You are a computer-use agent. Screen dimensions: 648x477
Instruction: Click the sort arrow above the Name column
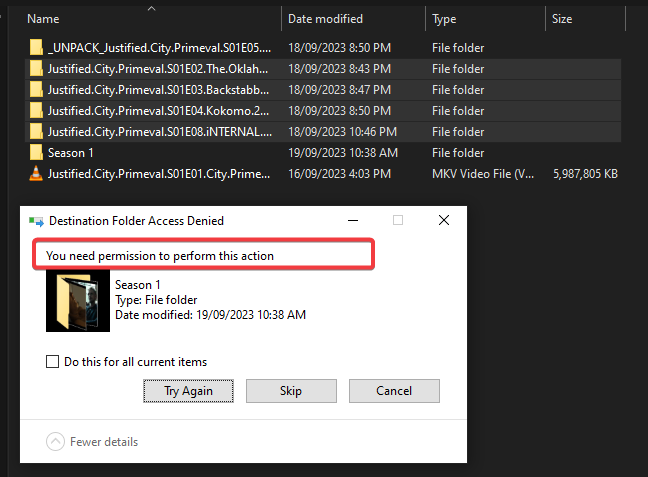point(152,8)
